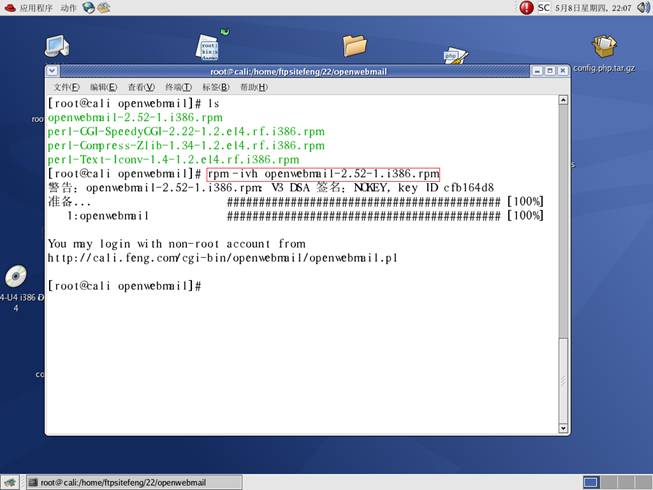Click the terminal task in bottom taskbar
Viewport: 653px width, 490px height.
[x=123, y=482]
